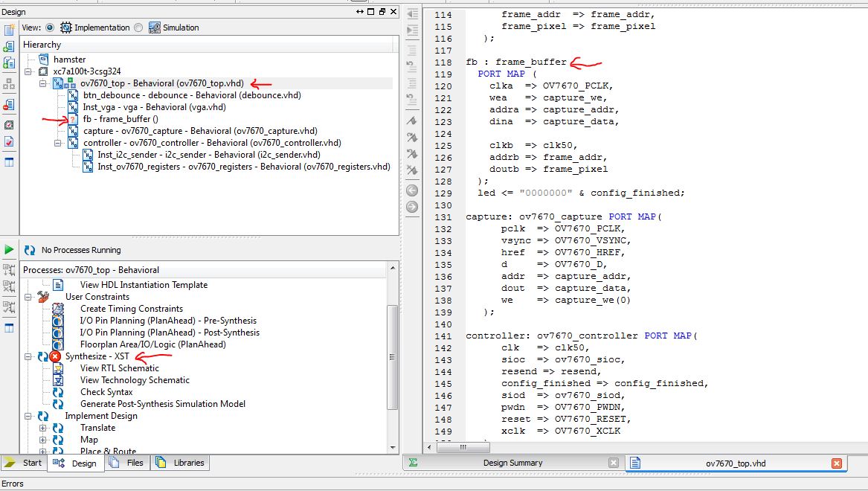Click the chip icon for xc7a100t-3csg324
The height and width of the screenshot is (491, 868).
pos(43,71)
